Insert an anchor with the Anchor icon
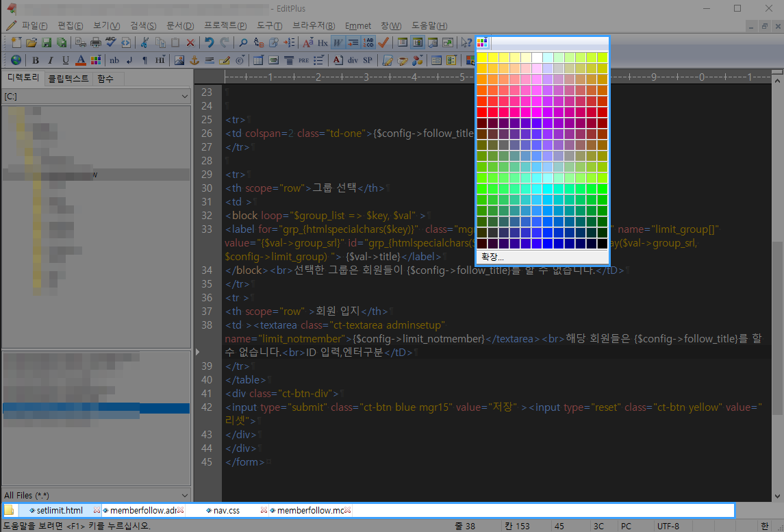Image resolution: width=784 pixels, height=532 pixels. [194, 60]
